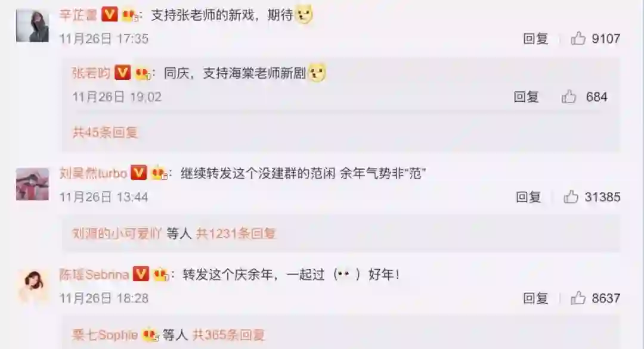Expand the 共365条回复 thread
The image size is (644, 349).
[229, 335]
